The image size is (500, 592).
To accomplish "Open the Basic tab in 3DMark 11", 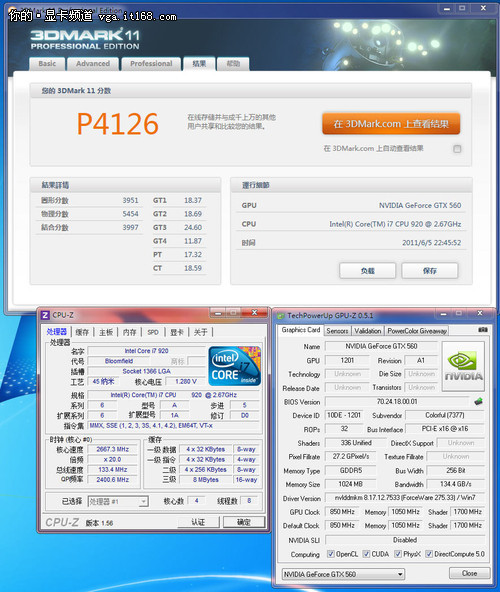I will pyautogui.click(x=47, y=64).
